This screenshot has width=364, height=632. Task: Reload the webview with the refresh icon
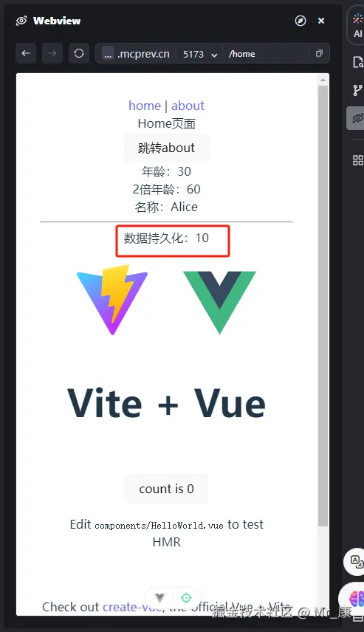[x=79, y=53]
